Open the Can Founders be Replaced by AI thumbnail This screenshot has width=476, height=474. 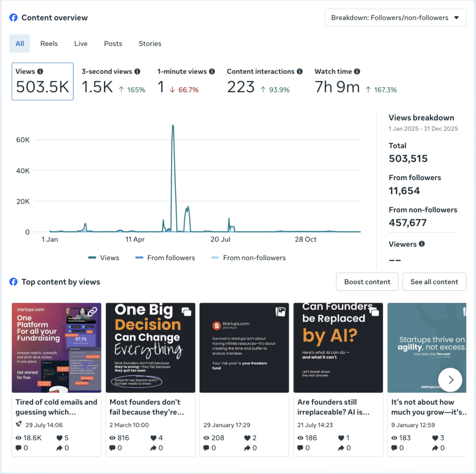(x=338, y=347)
